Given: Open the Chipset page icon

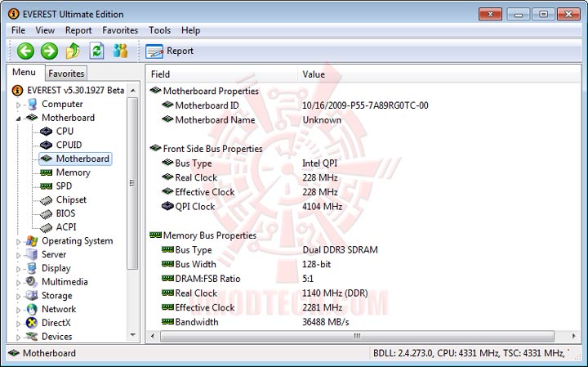Looking at the screenshot, I should [46, 200].
